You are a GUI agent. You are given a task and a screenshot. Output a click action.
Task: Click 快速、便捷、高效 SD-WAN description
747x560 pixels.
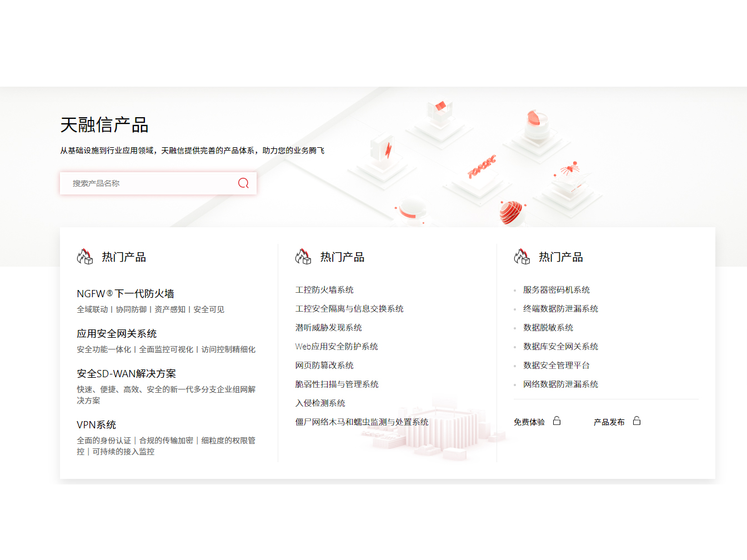pyautogui.click(x=166, y=395)
